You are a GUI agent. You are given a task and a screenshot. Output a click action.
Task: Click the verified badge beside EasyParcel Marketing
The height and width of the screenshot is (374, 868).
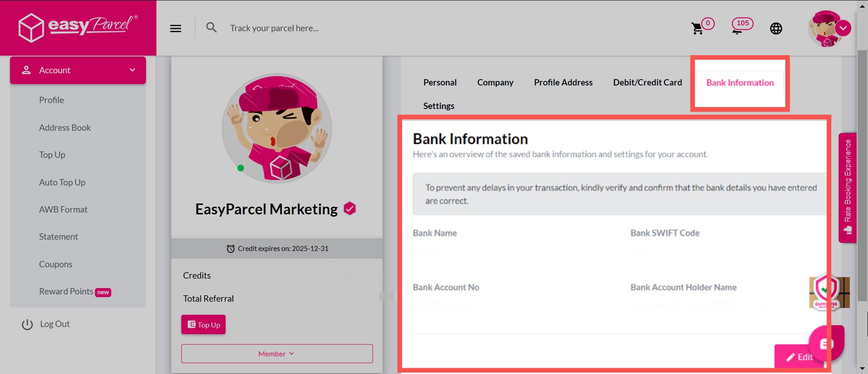[349, 208]
